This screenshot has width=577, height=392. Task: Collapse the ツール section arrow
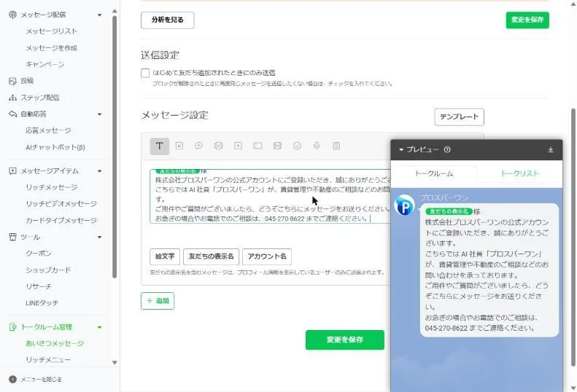pos(99,238)
